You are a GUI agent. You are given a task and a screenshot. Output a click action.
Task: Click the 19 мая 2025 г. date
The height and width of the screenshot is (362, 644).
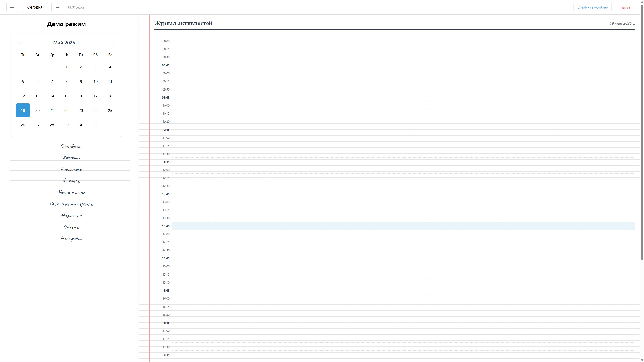622,23
